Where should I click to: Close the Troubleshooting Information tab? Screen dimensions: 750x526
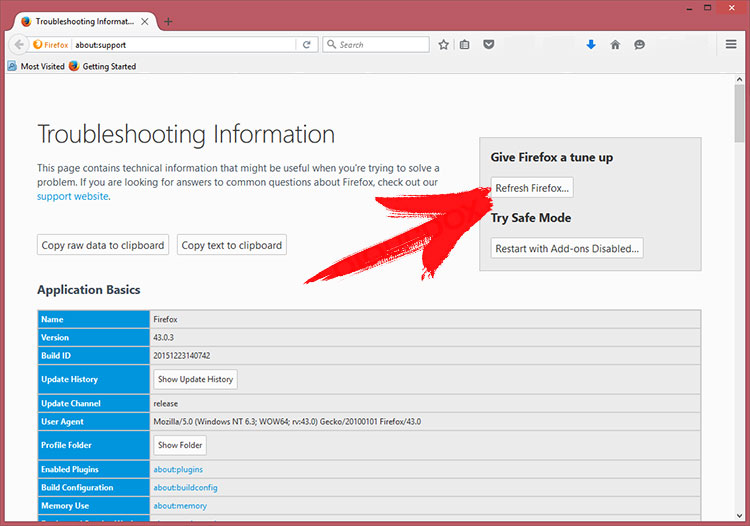[144, 22]
